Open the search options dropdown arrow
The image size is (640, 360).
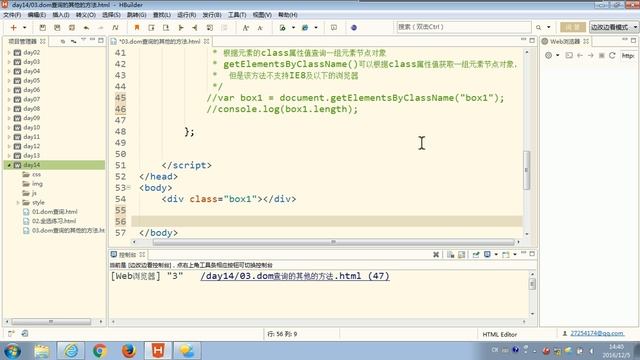(549, 27)
